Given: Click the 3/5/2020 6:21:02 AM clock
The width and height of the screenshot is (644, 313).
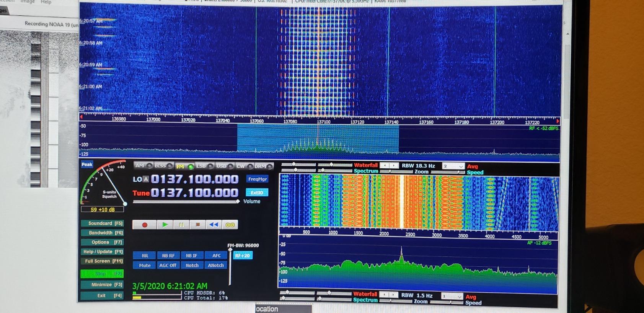Looking at the screenshot, I should click(170, 286).
